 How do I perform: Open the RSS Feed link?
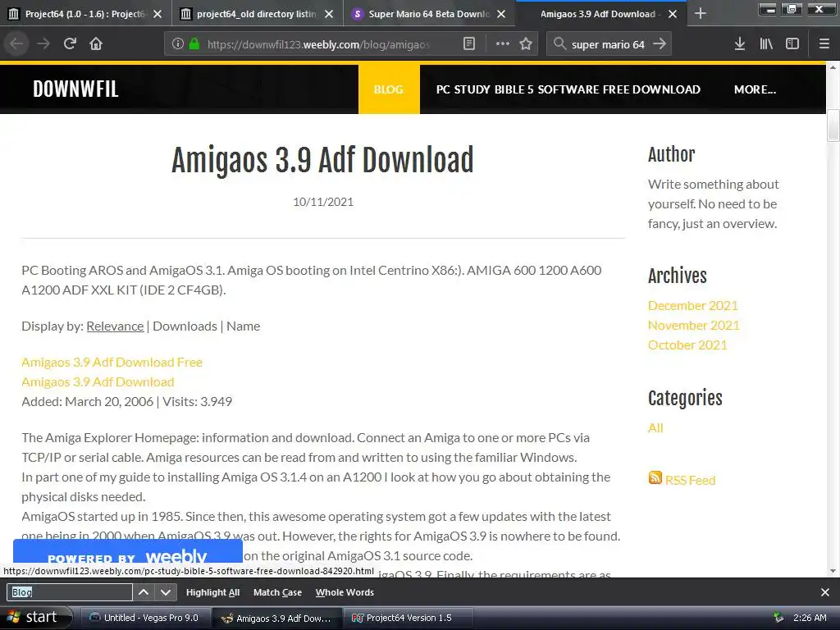click(x=690, y=480)
